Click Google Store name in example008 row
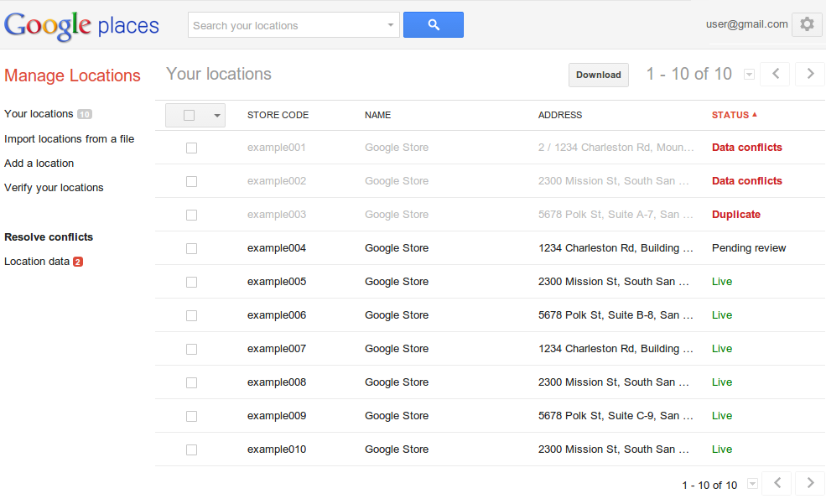 coord(397,382)
